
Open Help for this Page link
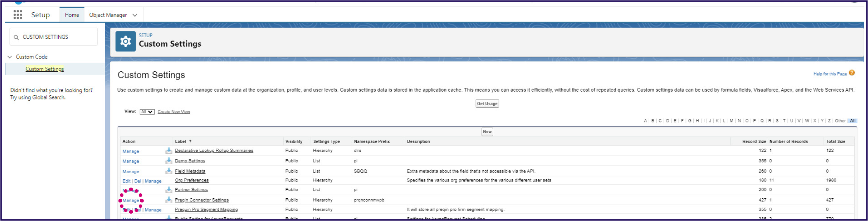coord(830,74)
